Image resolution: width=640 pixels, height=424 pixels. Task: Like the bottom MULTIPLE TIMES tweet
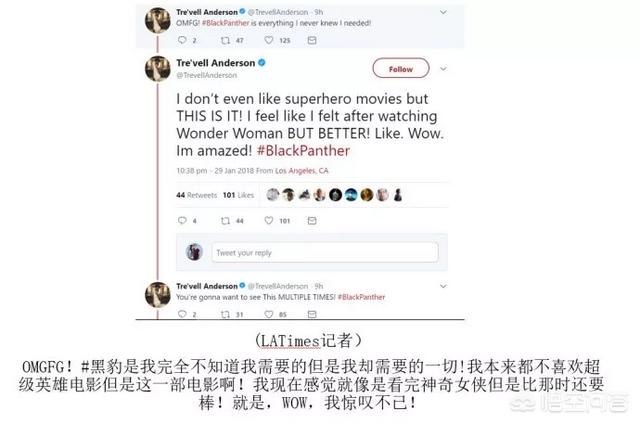[269, 314]
